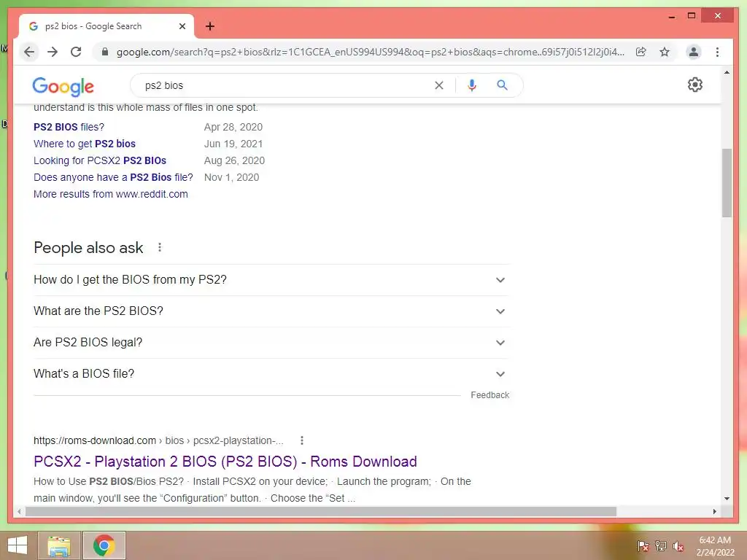This screenshot has width=747, height=560.
Task: Expand 'How do I get the BIOS from my PS2?'
Action: tap(271, 280)
